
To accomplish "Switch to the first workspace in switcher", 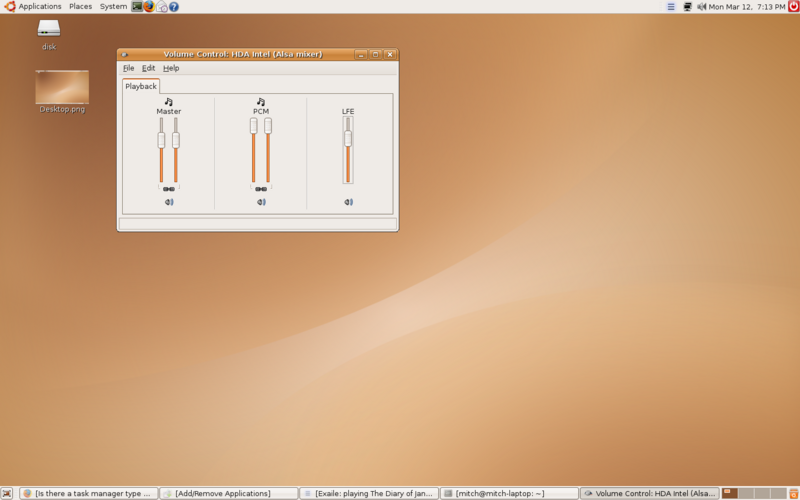I will click(730, 493).
